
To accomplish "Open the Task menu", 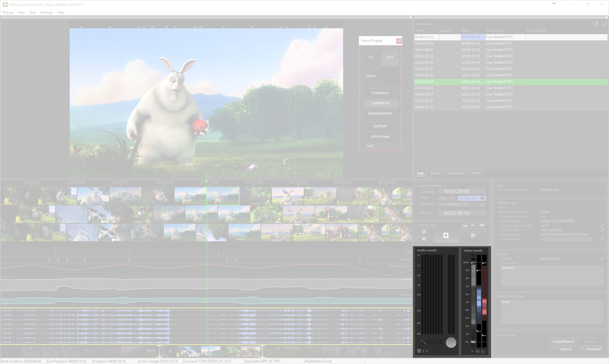I will tap(32, 12).
